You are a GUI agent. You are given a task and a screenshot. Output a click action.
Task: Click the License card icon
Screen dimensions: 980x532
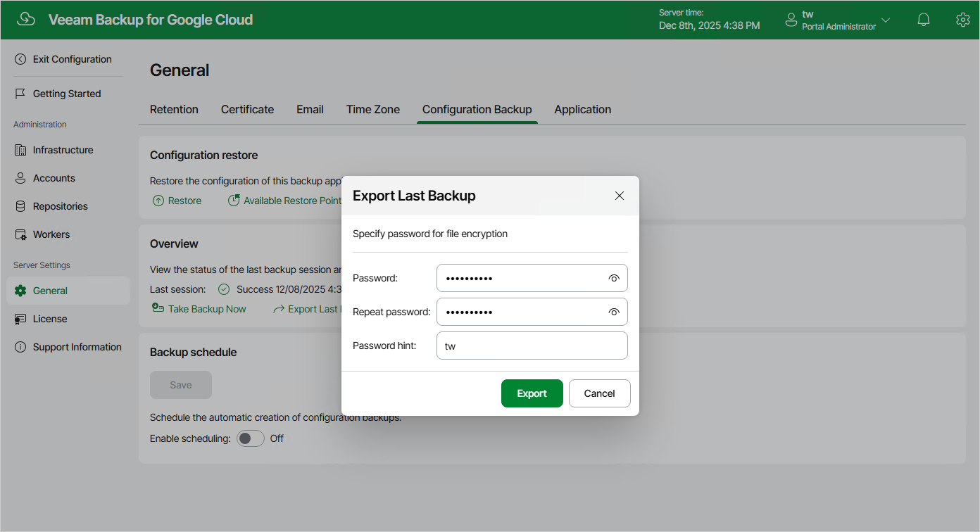click(20, 319)
